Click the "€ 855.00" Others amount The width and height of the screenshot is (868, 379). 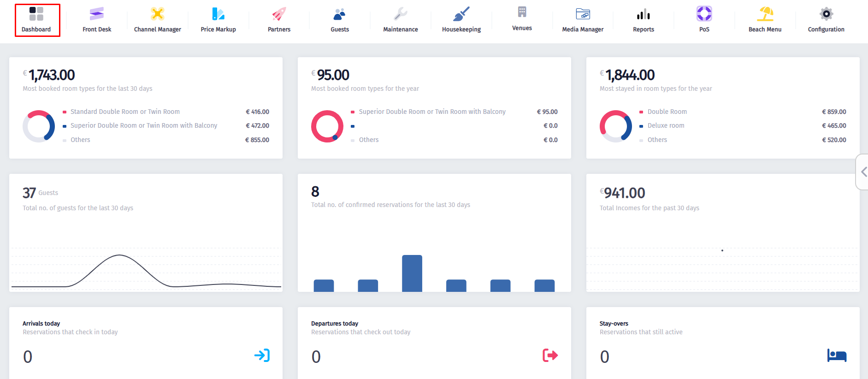[x=257, y=140]
